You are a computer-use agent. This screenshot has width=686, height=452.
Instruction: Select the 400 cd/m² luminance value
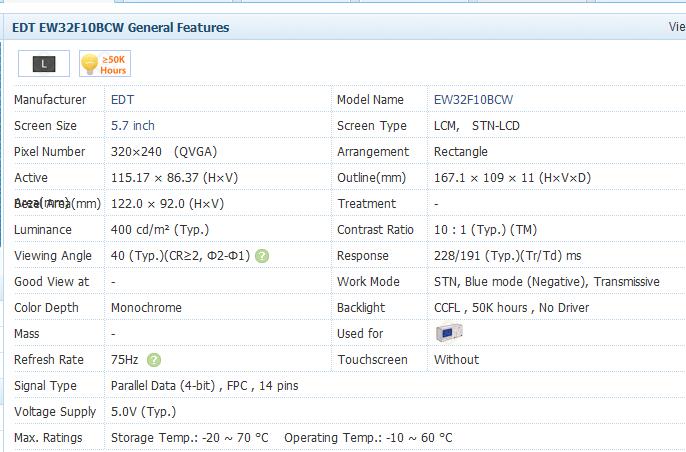[x=160, y=230]
